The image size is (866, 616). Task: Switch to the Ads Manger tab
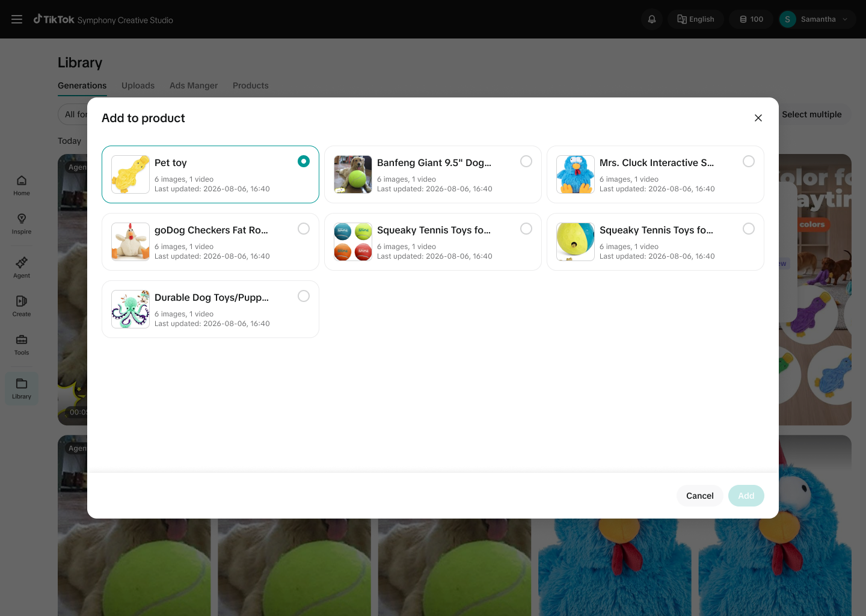pos(194,85)
